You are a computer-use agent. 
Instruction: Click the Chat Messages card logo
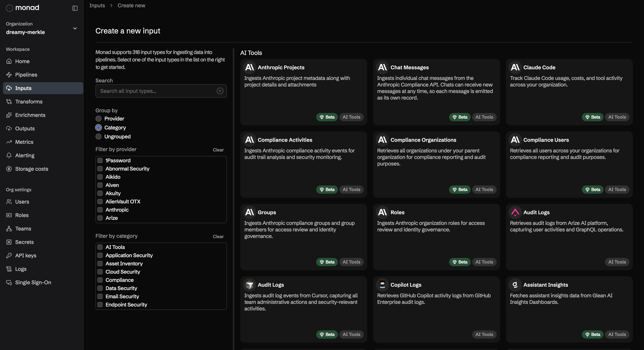point(382,67)
